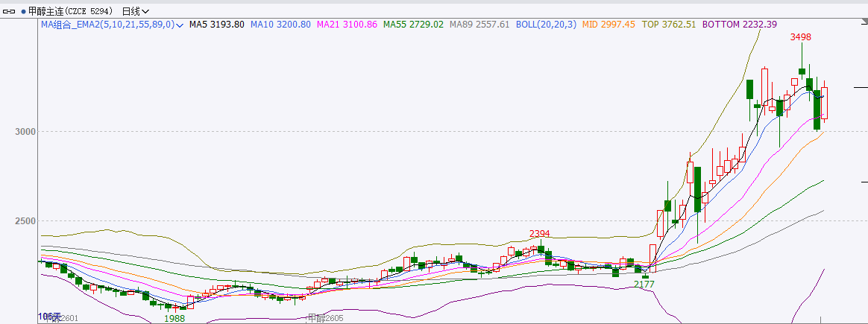Click the orange MID 2997.45 label
Viewport: 868px width, 324px height.
(608, 25)
